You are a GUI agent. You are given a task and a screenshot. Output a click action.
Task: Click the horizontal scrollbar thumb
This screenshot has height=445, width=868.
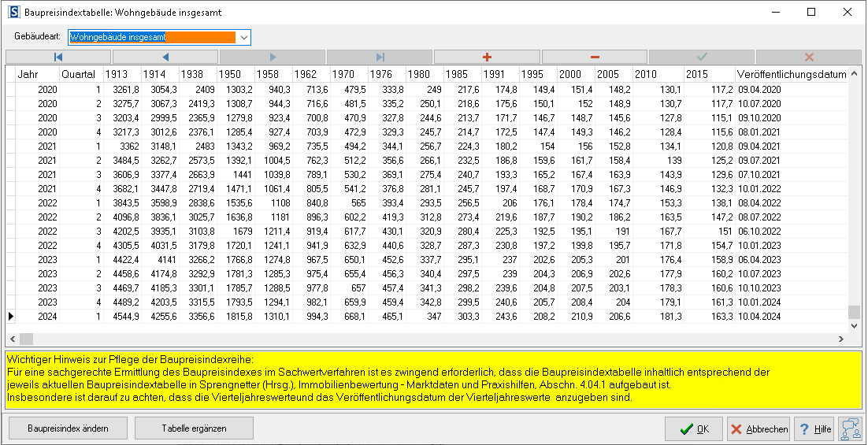(26, 339)
